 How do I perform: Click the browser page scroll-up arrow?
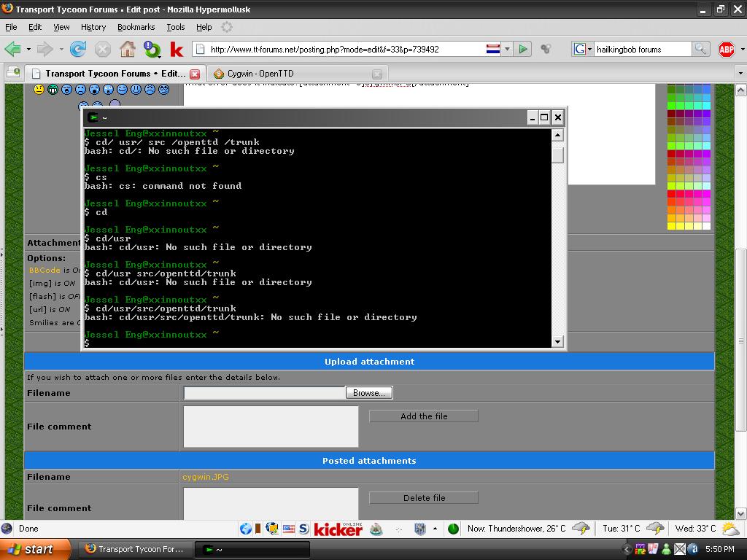click(x=740, y=90)
